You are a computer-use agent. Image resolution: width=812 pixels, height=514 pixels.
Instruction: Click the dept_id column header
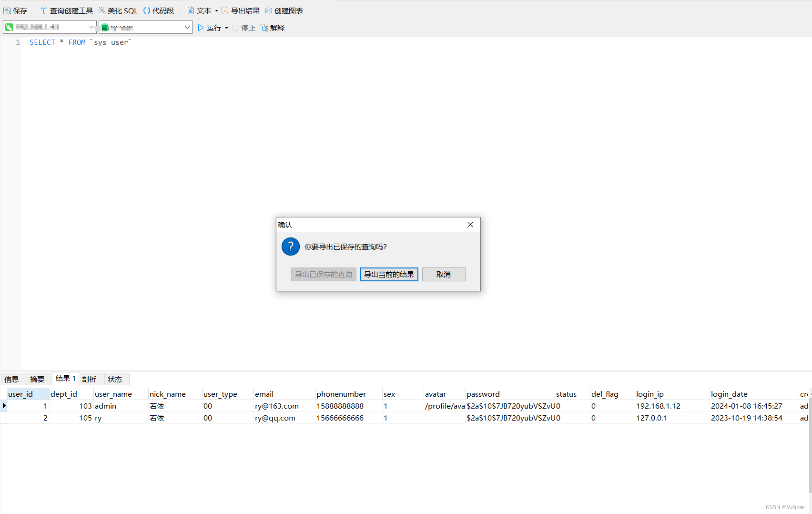[71, 394]
